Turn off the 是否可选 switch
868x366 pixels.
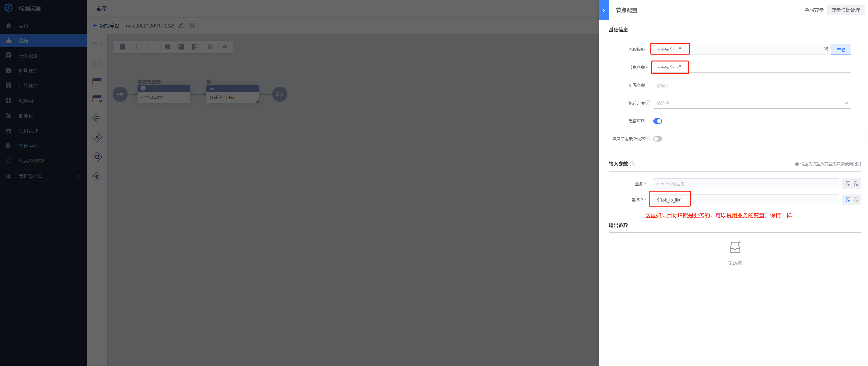click(x=657, y=121)
